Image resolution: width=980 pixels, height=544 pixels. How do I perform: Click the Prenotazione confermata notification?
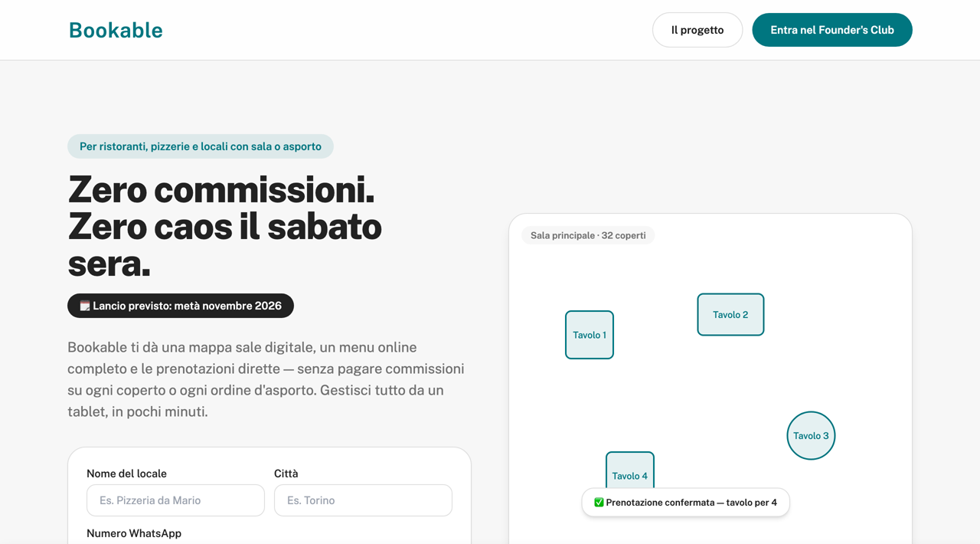coord(685,503)
